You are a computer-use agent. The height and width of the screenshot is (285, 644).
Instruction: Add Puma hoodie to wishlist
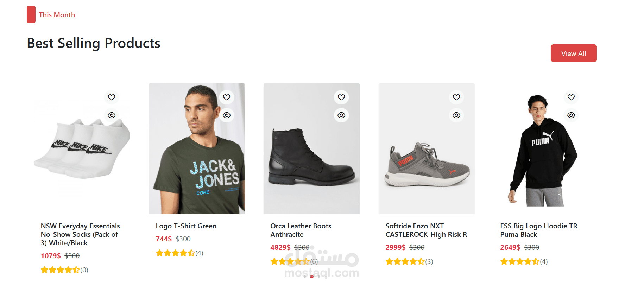point(571,97)
